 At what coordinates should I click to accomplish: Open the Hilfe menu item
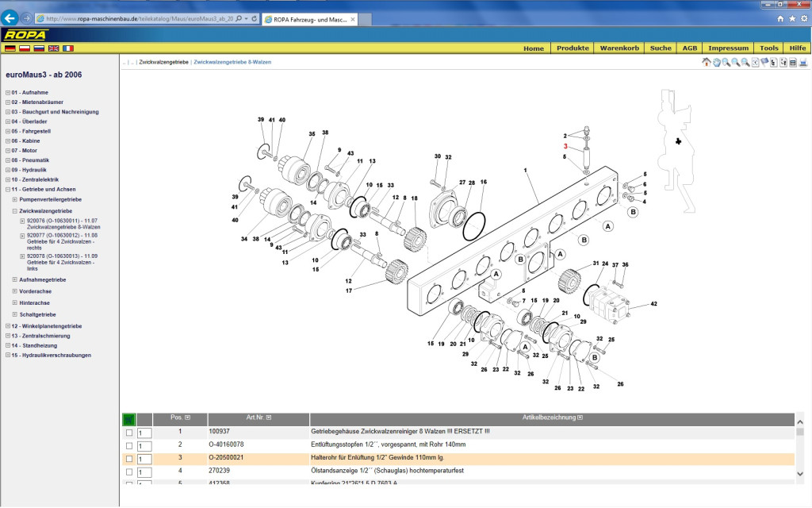[798, 48]
